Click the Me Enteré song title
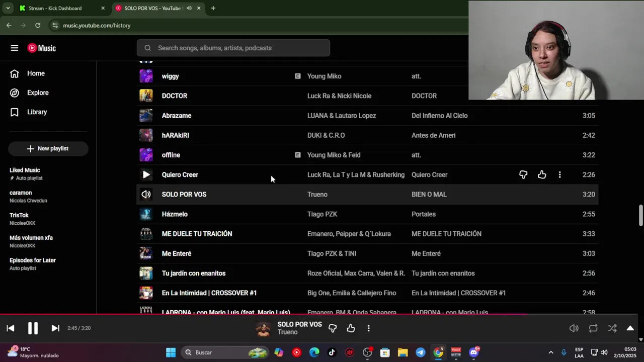 177,253
